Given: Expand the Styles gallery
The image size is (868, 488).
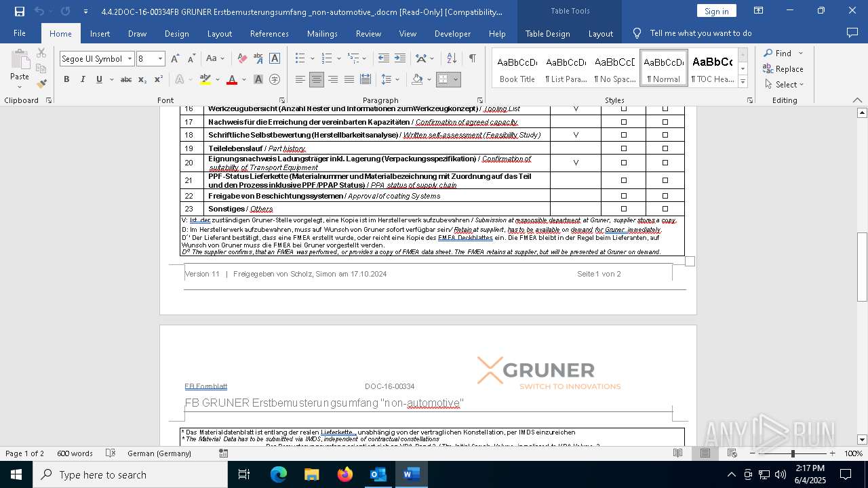Looking at the screenshot, I should coord(743,82).
